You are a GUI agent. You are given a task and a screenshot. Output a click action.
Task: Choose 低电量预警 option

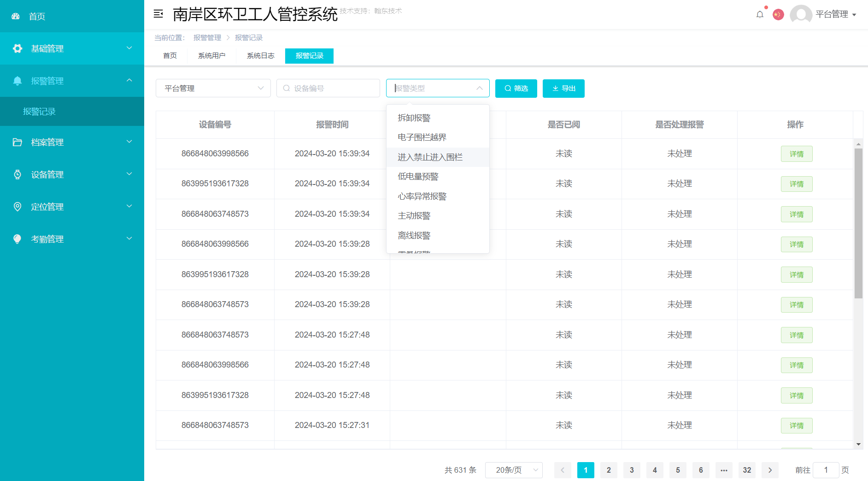pyautogui.click(x=438, y=177)
